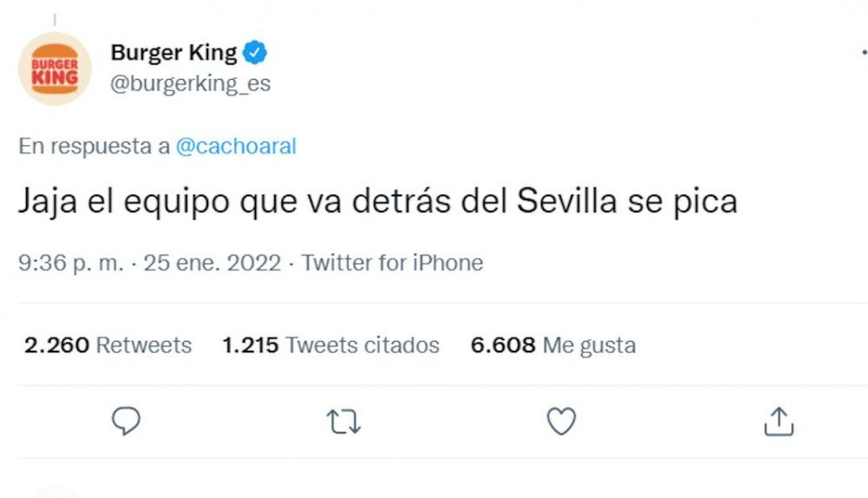Visit the @cachoaral mention link
Viewport: 868px width, 498px height.
[236, 147]
